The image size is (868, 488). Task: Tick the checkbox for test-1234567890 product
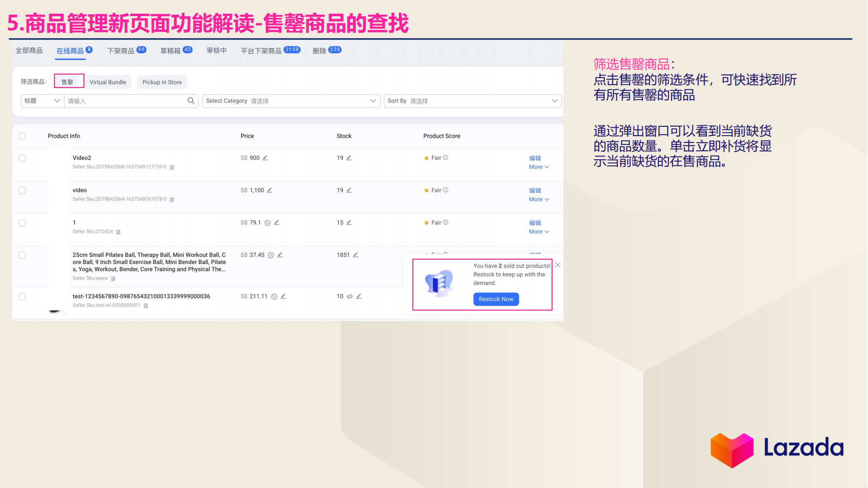click(x=22, y=296)
